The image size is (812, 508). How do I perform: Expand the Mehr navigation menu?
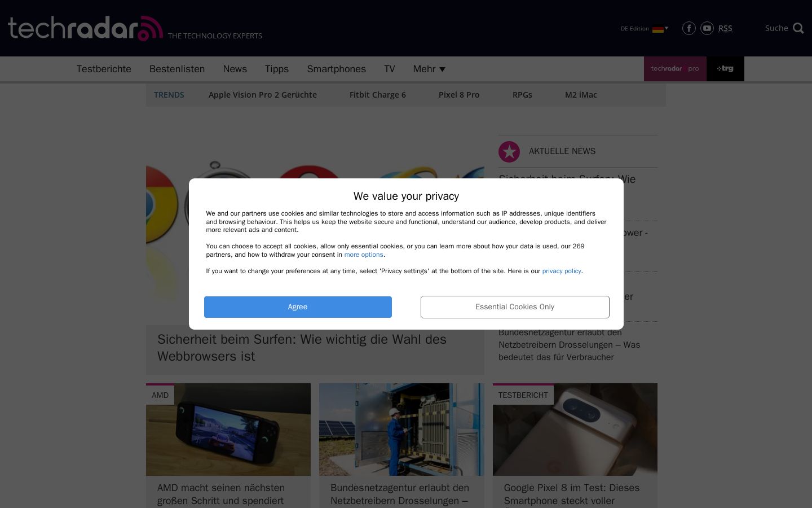pos(429,69)
